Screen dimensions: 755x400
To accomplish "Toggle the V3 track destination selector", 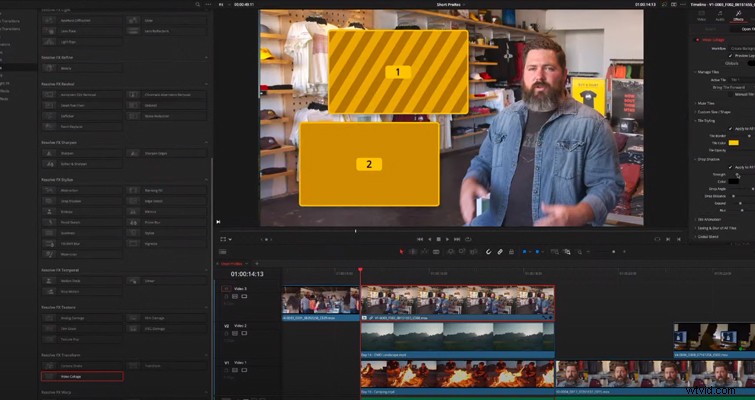I will [226, 289].
